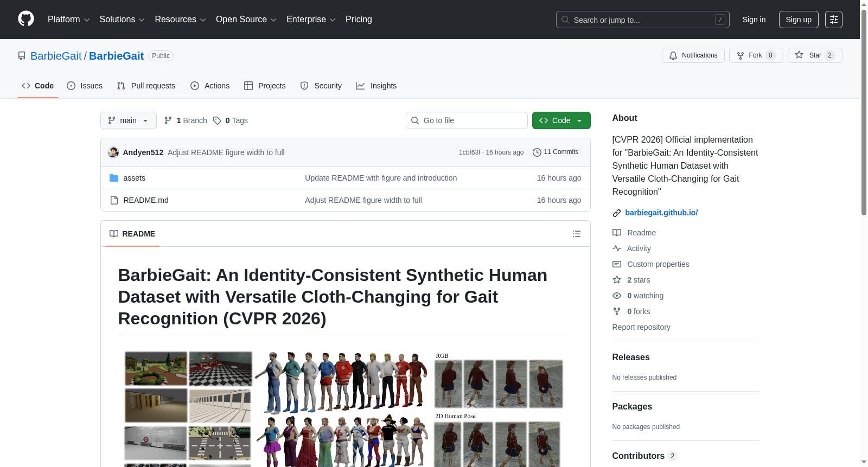Click Andyen512's avatar image

pos(113,152)
